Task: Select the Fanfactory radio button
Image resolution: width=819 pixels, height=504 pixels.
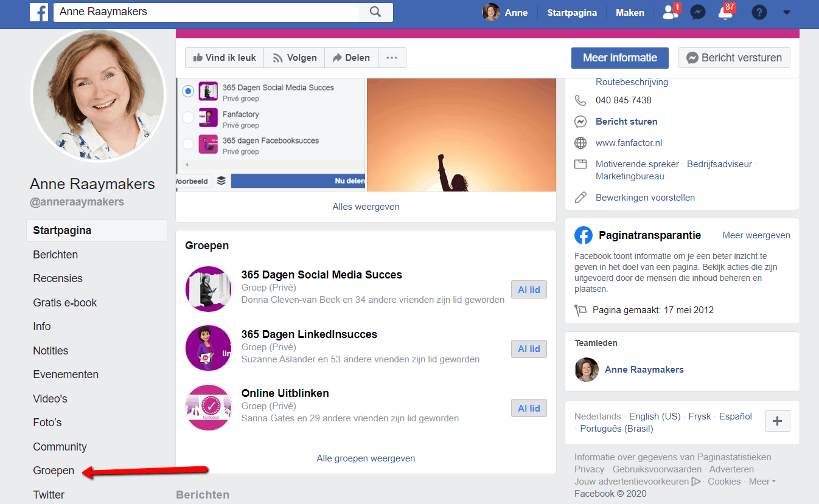Action: point(188,117)
